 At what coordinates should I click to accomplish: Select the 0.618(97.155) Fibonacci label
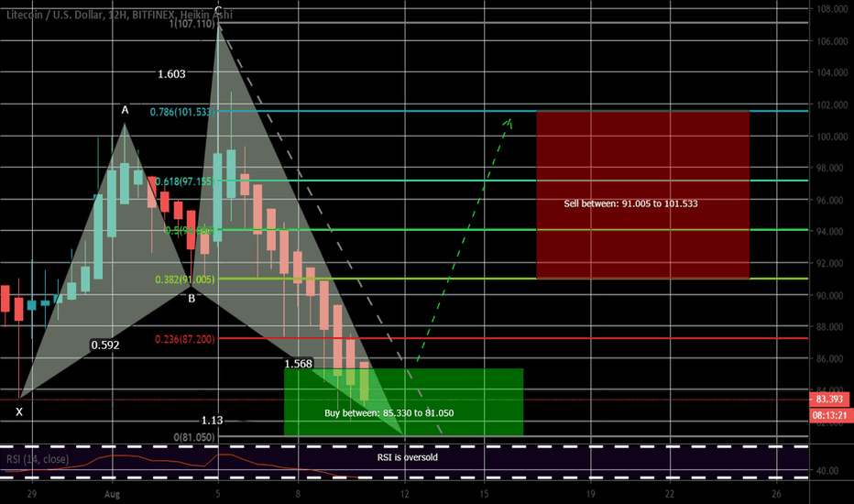[x=184, y=181]
